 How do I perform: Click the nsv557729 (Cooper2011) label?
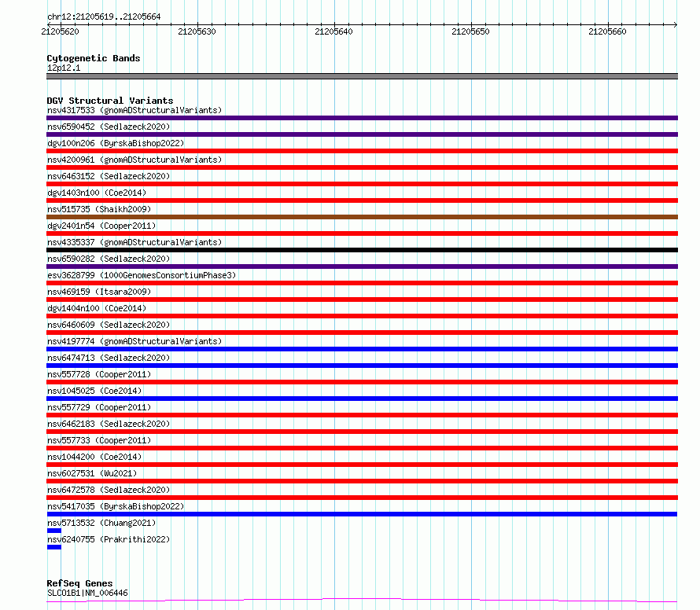coord(99,407)
